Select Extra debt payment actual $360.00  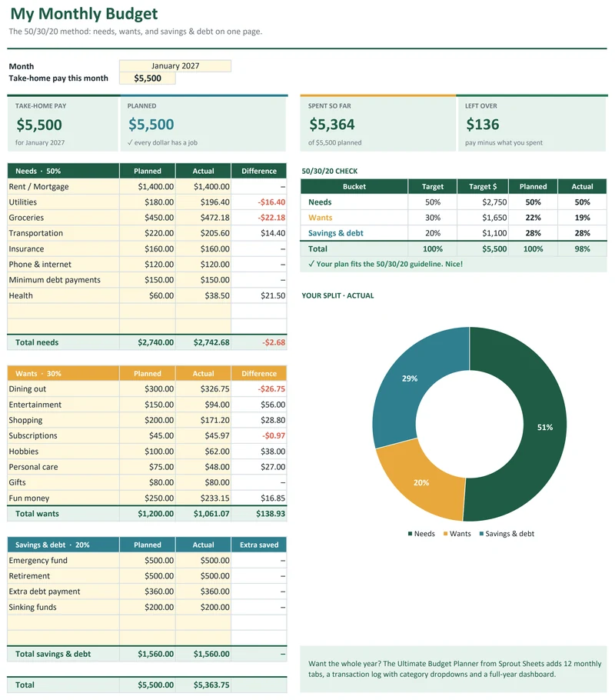(x=203, y=592)
